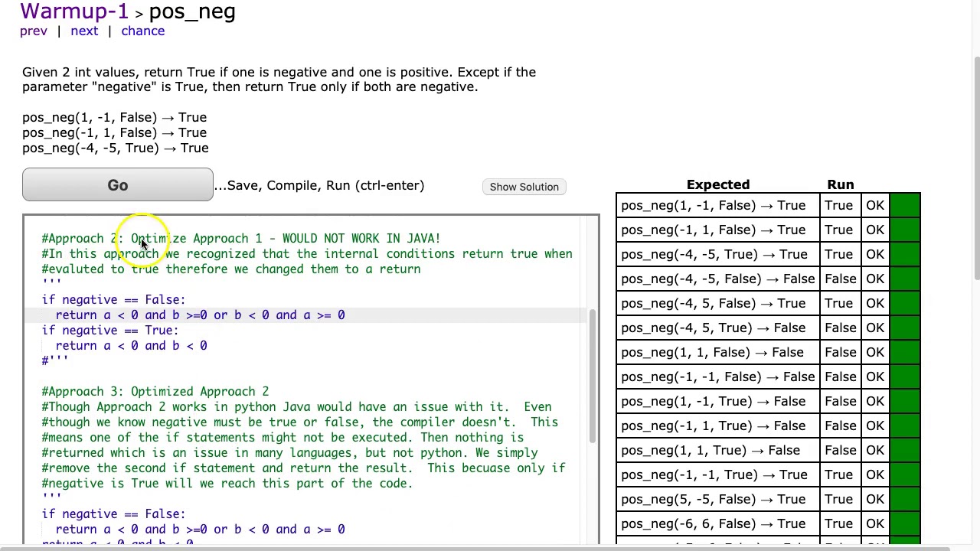Select the 'pos_neg(-1, 1, False) → True' expected cell
Screen dimensions: 980x551
tap(717, 230)
